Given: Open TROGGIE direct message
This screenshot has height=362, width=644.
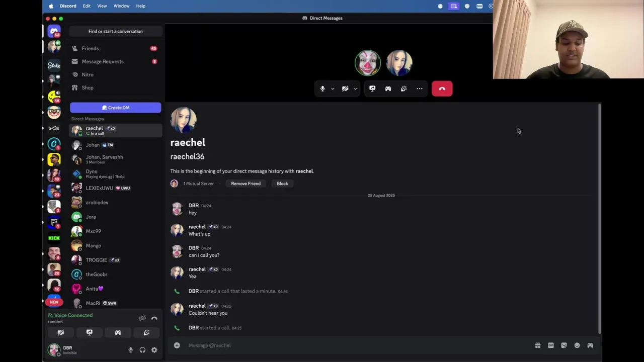Looking at the screenshot, I should click(115, 260).
